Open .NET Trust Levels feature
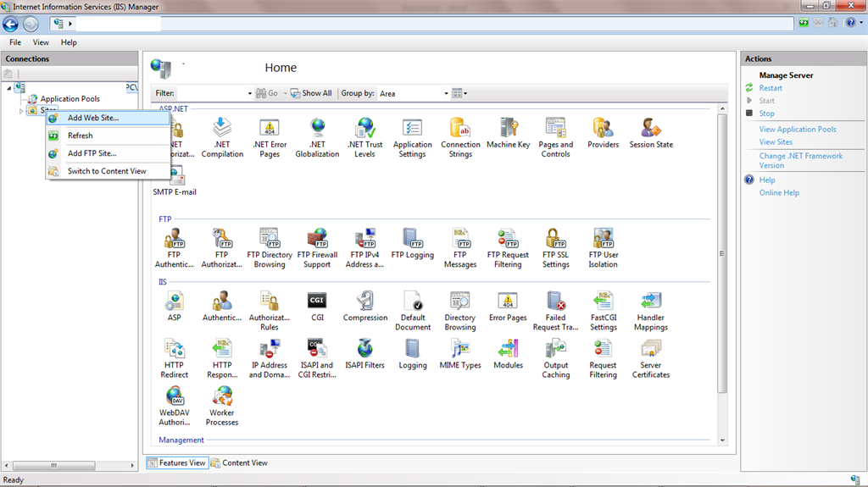868x487 pixels. click(x=364, y=138)
